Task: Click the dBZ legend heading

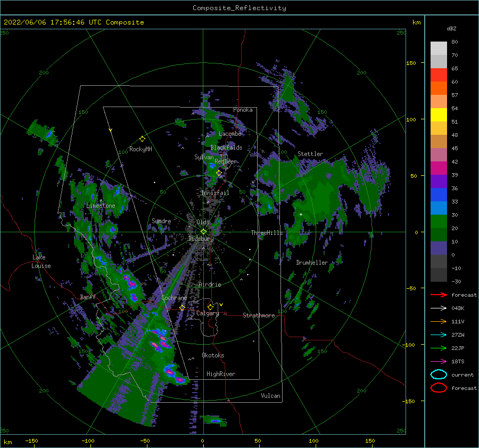Action: (x=451, y=29)
